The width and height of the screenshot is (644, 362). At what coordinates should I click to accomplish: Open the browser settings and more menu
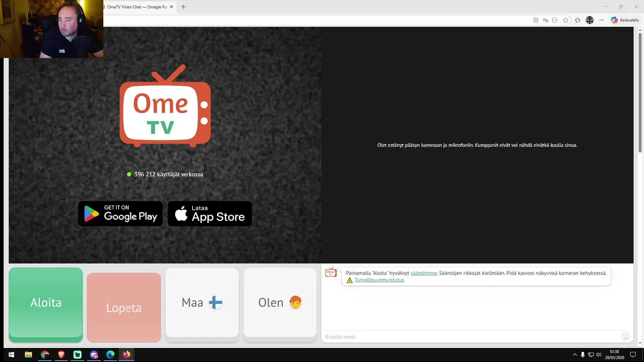[x=601, y=20]
